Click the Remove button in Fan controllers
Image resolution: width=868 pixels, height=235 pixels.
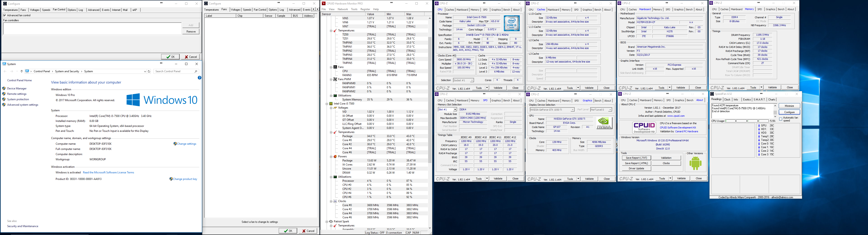191,32
